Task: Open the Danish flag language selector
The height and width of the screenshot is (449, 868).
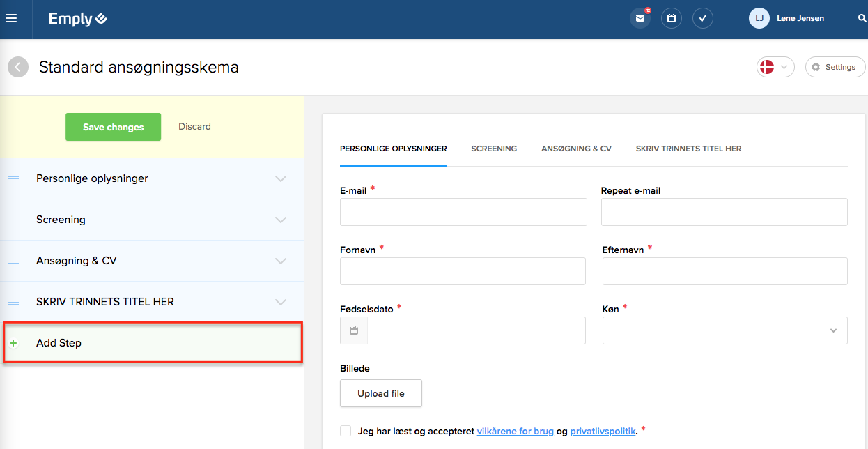Action: tap(775, 67)
